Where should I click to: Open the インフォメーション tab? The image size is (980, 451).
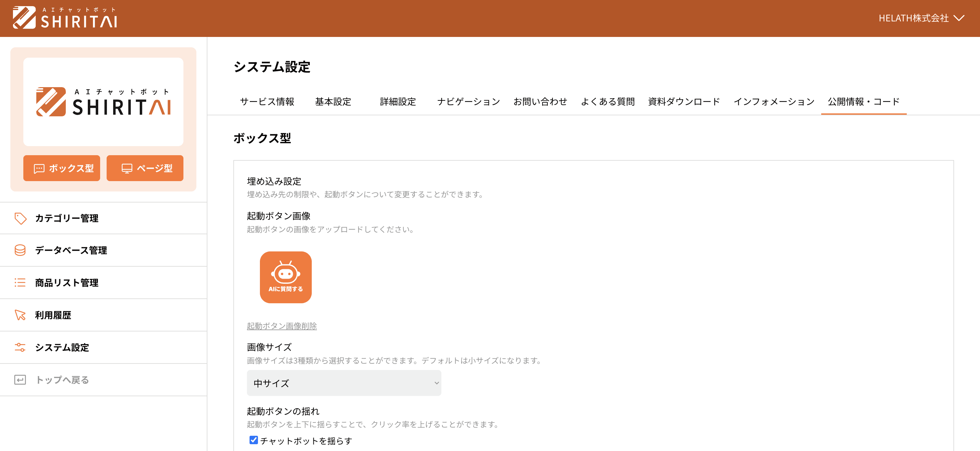coord(774,101)
